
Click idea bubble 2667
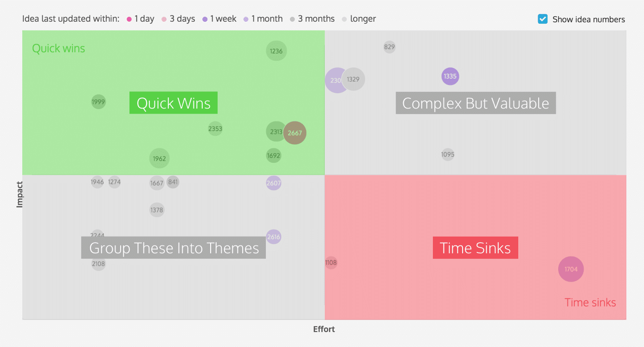tap(295, 133)
